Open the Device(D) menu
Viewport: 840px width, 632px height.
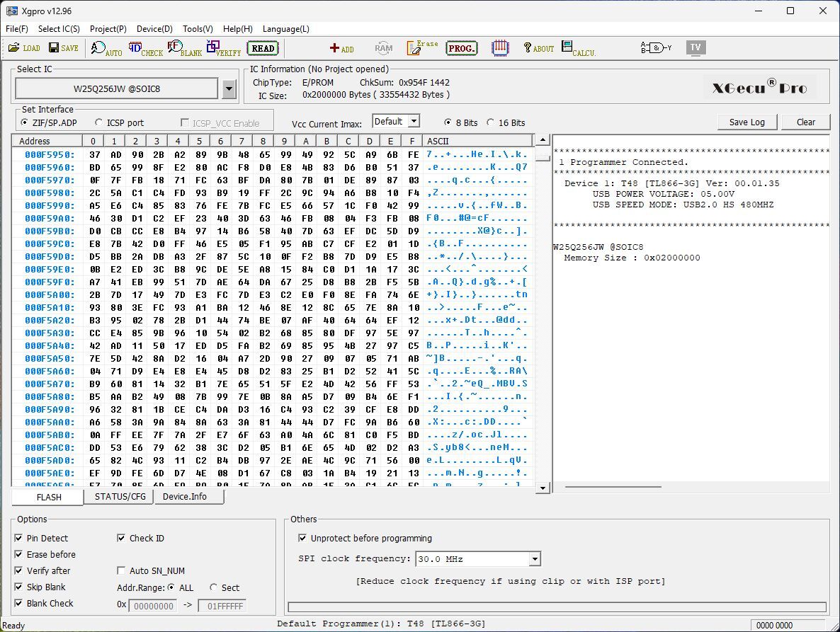point(154,29)
